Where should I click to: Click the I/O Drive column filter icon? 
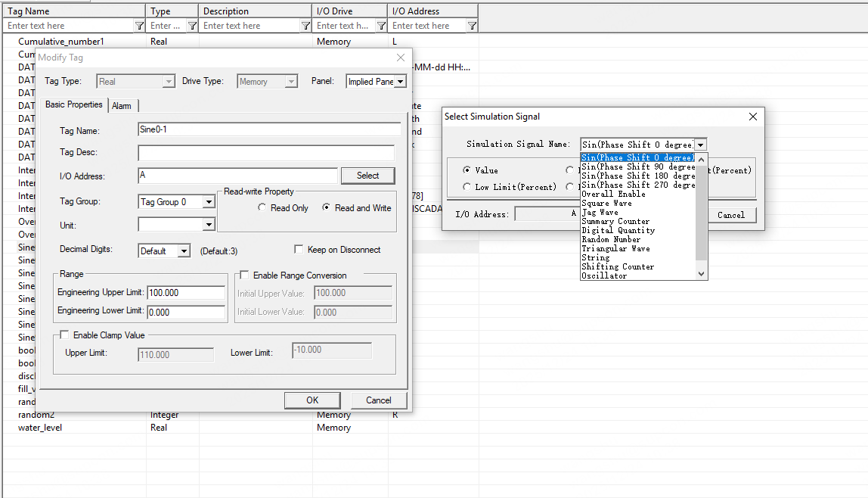381,26
